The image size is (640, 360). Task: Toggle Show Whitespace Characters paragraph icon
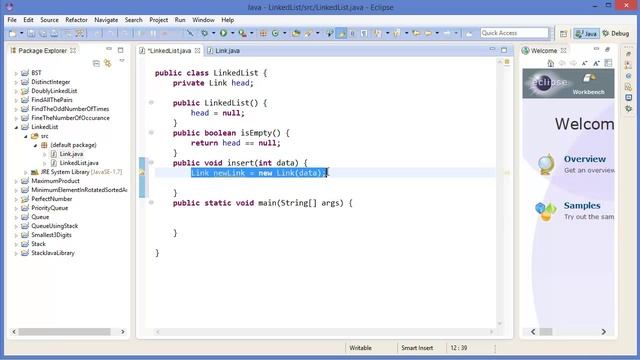tap(364, 33)
